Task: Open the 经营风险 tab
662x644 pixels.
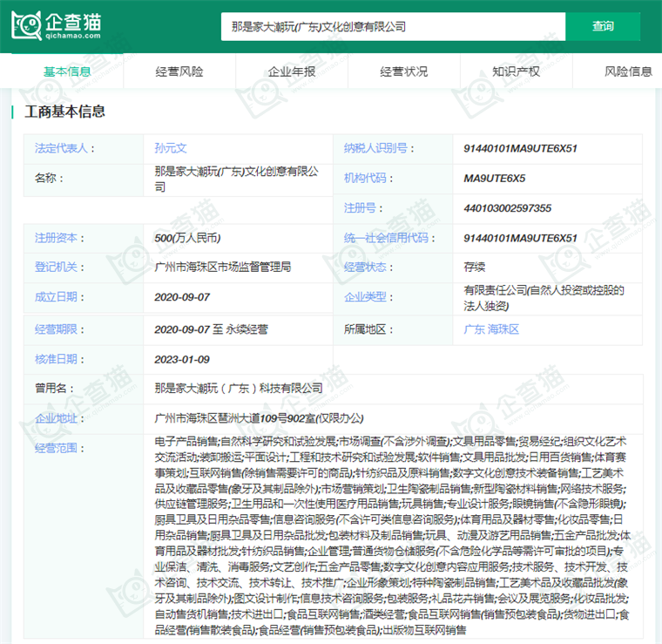Action: coord(179,71)
